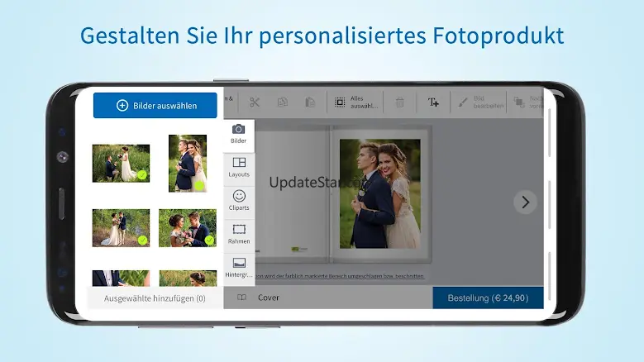Select the trash delete icon
Image resolution: width=644 pixels, height=362 pixels.
coord(399,102)
